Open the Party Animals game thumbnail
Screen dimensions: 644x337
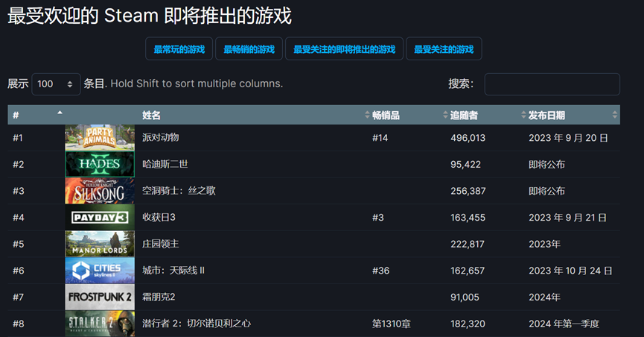pos(100,137)
